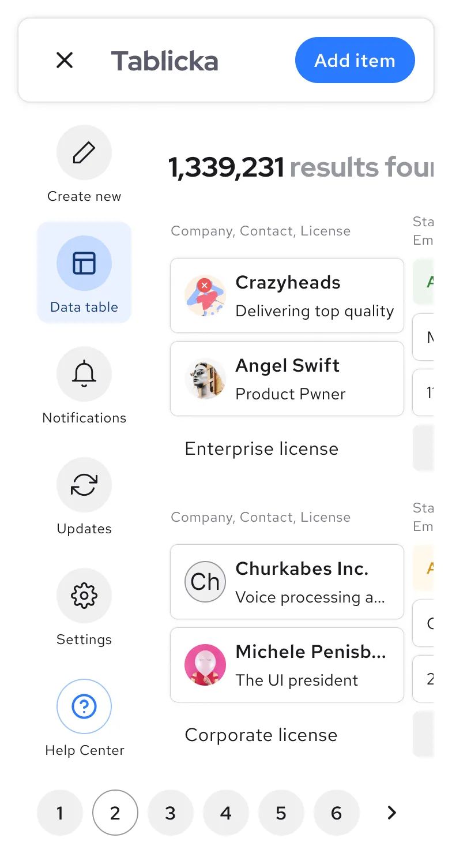Open the Churkabes Inc. company card
Viewport: 452px width, 868px height.
point(287,582)
